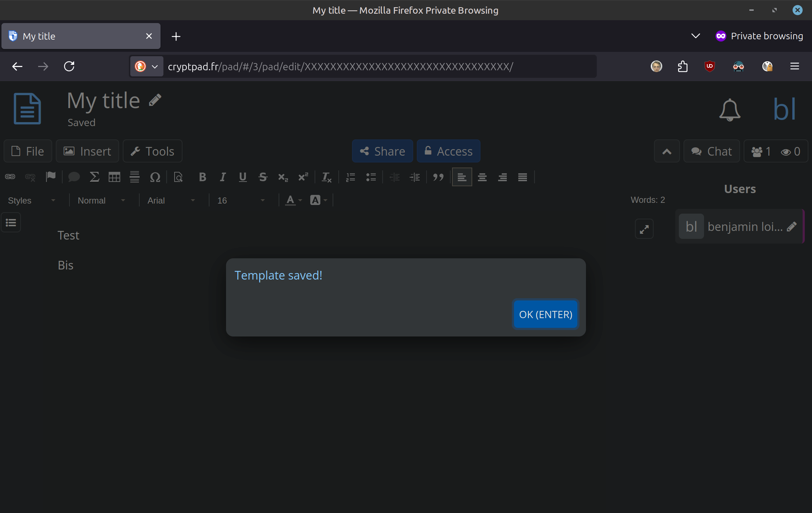Click the Insert Table icon
812x513 pixels.
pyautogui.click(x=114, y=177)
